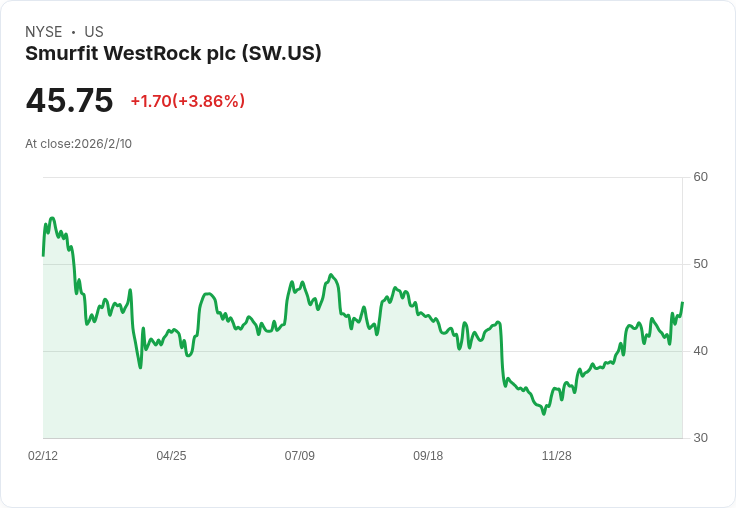
Task: Select the 11/28 date on the time axis
Action: point(556,456)
